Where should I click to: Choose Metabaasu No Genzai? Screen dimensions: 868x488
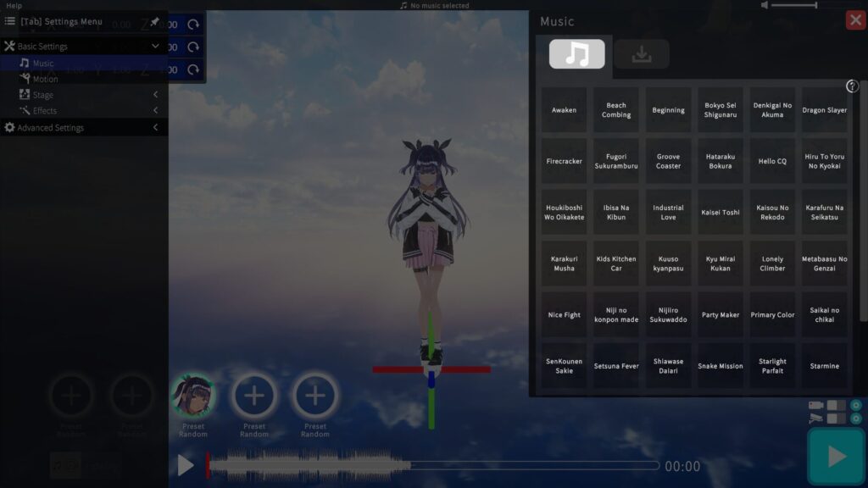point(824,263)
